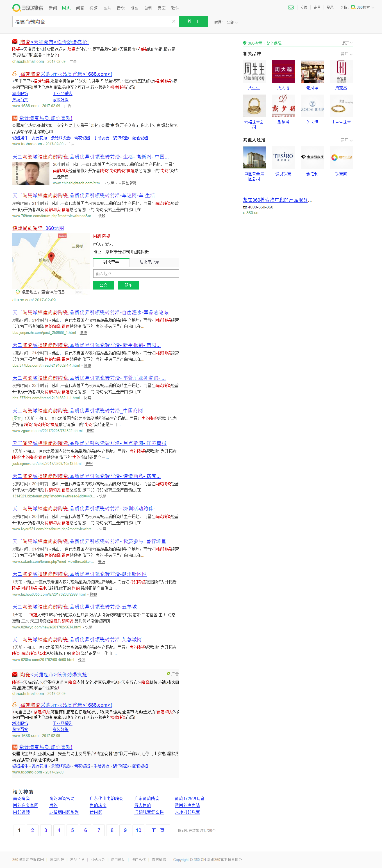382x868 pixels.
Task: Click the 中国黄金集团公司 building thumbnail
Action: (254, 158)
